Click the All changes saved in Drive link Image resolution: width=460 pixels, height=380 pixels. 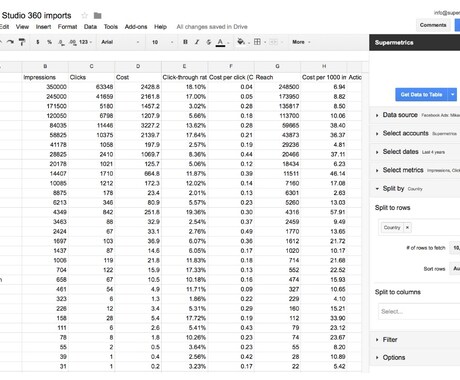[x=212, y=27]
